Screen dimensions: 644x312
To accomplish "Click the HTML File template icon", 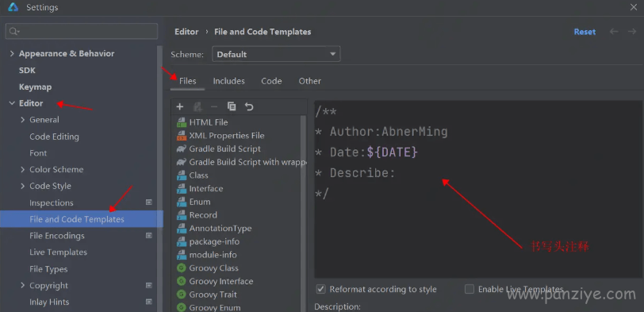I will (x=181, y=122).
